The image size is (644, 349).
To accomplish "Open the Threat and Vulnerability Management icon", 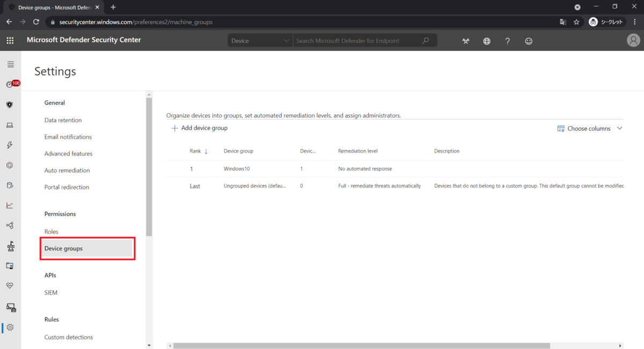I will (10, 246).
